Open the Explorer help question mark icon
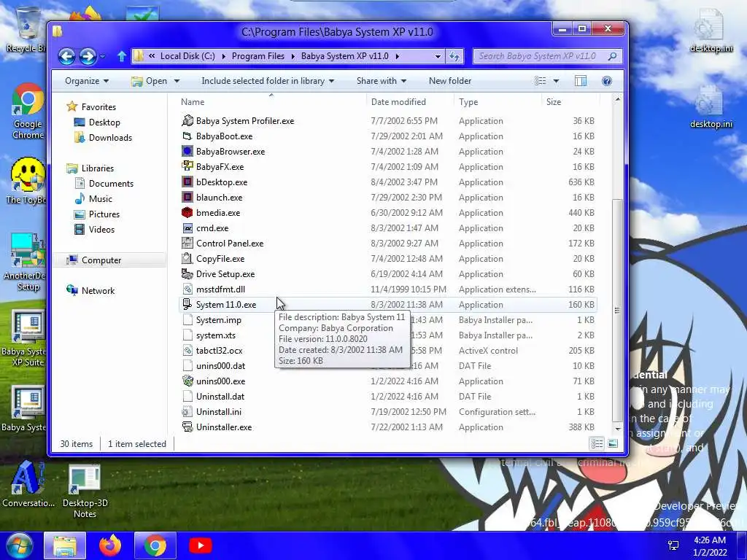 tap(606, 81)
